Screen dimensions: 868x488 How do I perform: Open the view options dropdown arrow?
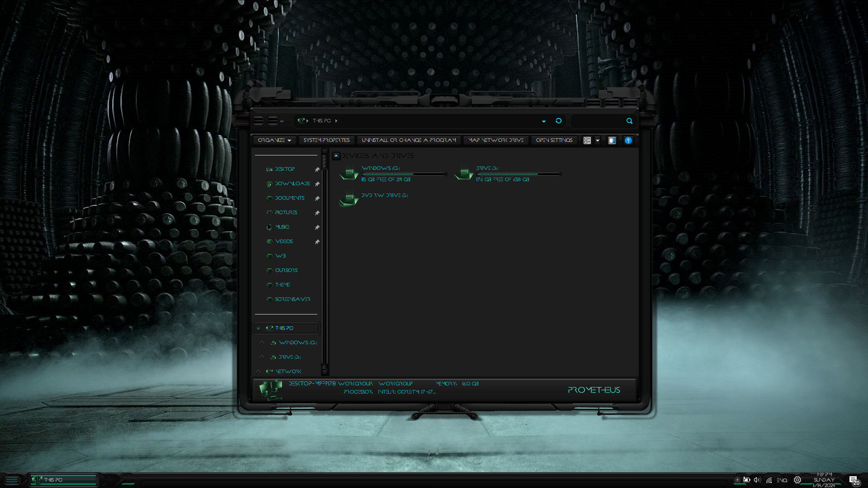click(x=598, y=141)
